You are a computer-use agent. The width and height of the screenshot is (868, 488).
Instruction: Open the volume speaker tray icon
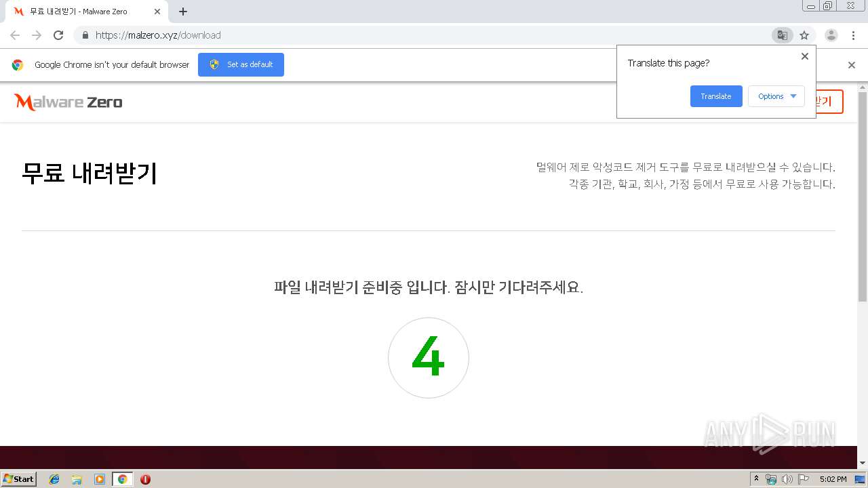click(x=787, y=479)
